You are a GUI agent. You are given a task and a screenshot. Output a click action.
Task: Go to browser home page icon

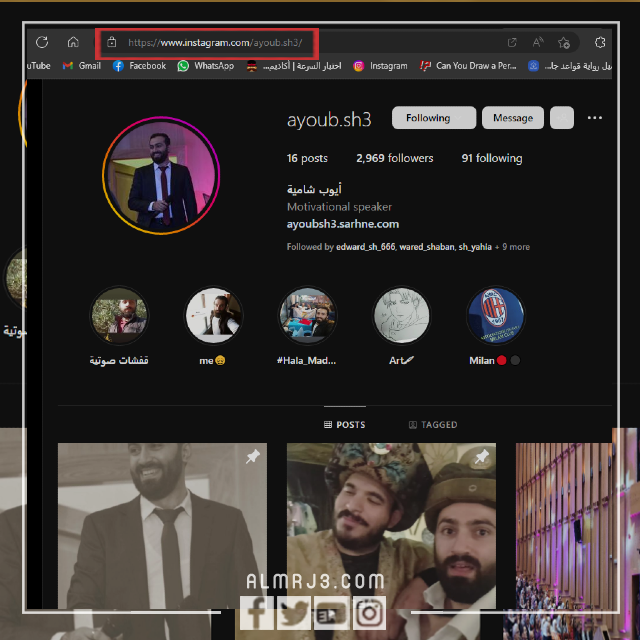click(73, 42)
